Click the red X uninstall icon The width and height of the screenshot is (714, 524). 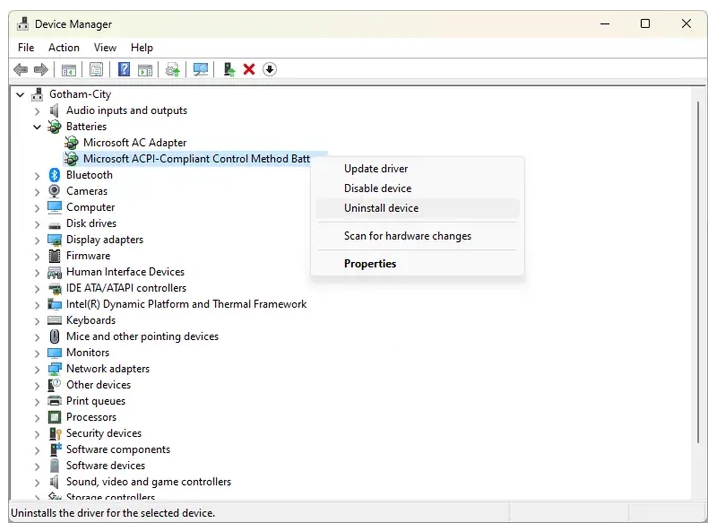249,70
